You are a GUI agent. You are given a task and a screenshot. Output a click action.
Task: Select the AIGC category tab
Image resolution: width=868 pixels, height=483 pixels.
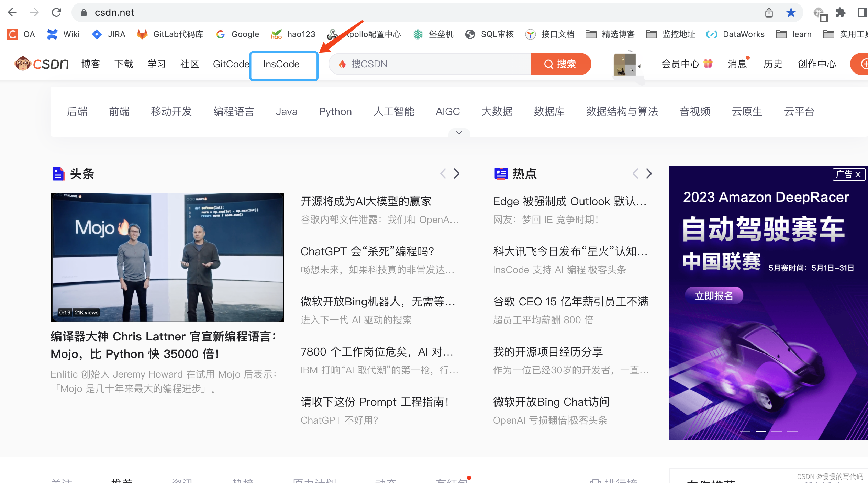tap(448, 112)
